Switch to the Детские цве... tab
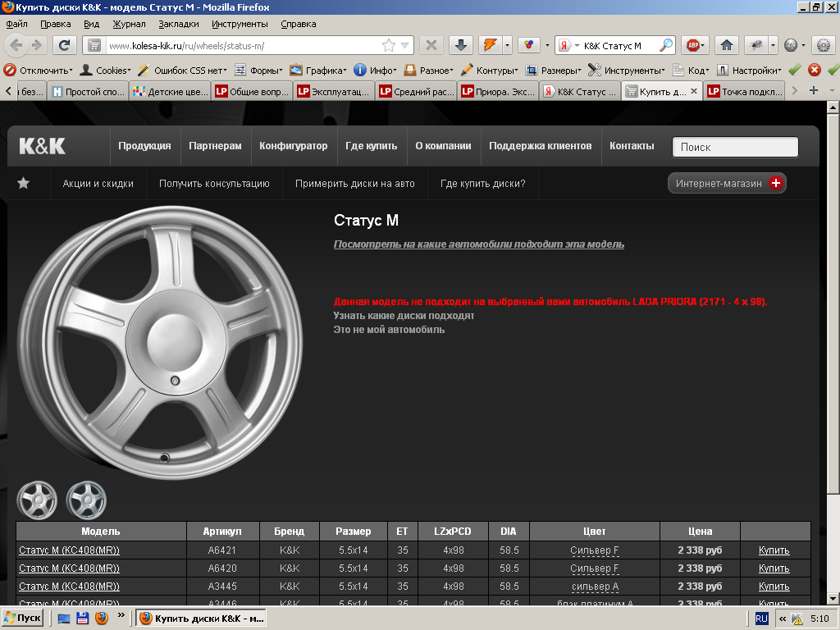The image size is (840, 630). click(x=170, y=92)
